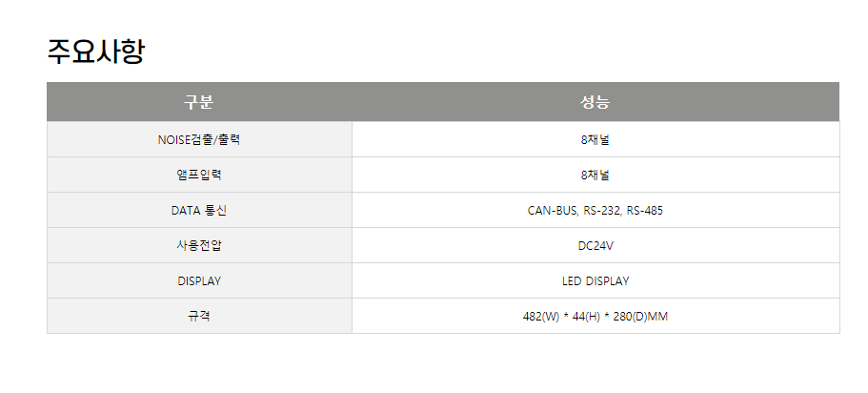
Task: Click the 앰프입력 row label
Action: [x=199, y=176]
